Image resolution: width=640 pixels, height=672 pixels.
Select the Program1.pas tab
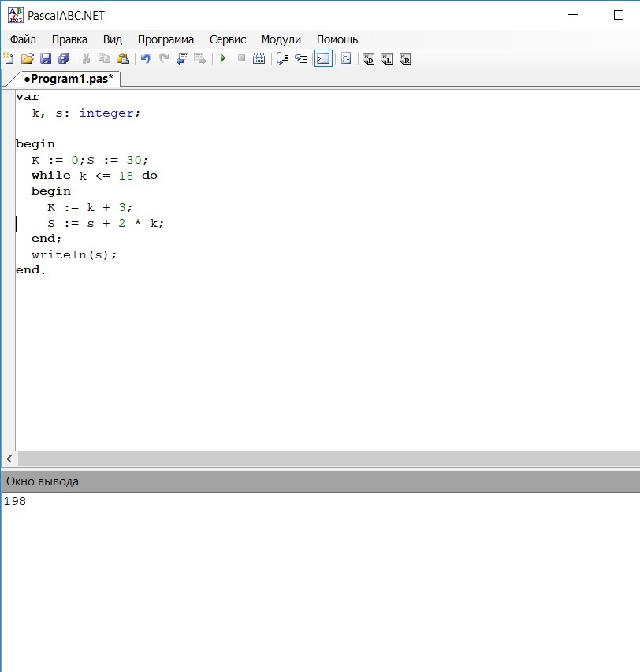69,79
